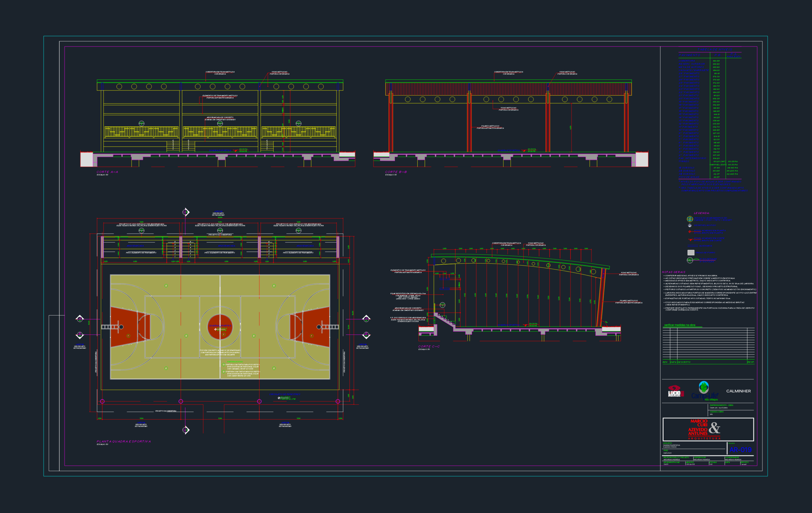
Task: Click the DESCRIÇÃO column header of the revision table
Action: tap(684, 362)
